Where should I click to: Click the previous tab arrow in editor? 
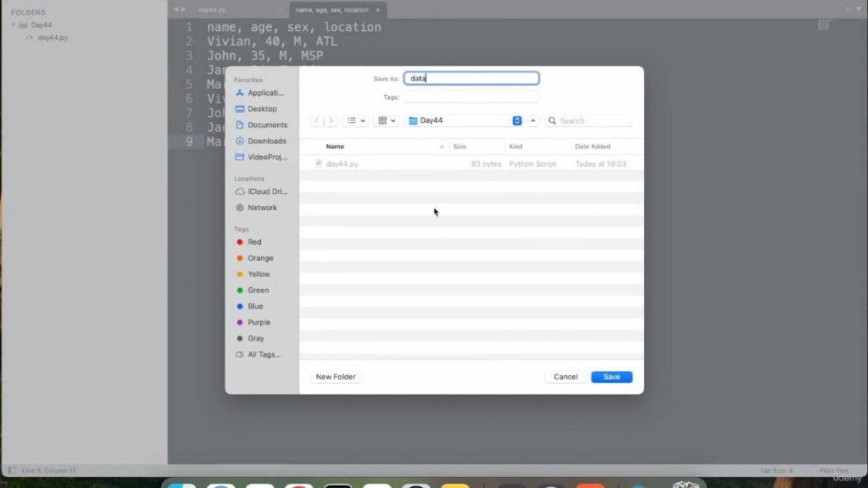pos(176,9)
